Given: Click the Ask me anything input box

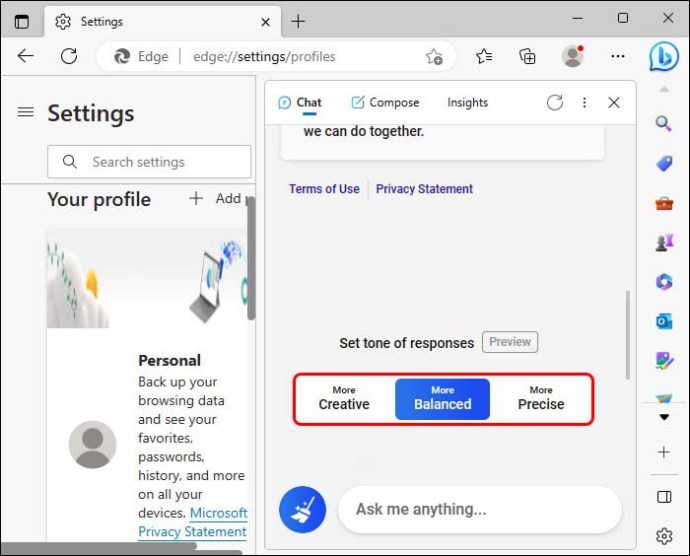Looking at the screenshot, I should [480, 509].
